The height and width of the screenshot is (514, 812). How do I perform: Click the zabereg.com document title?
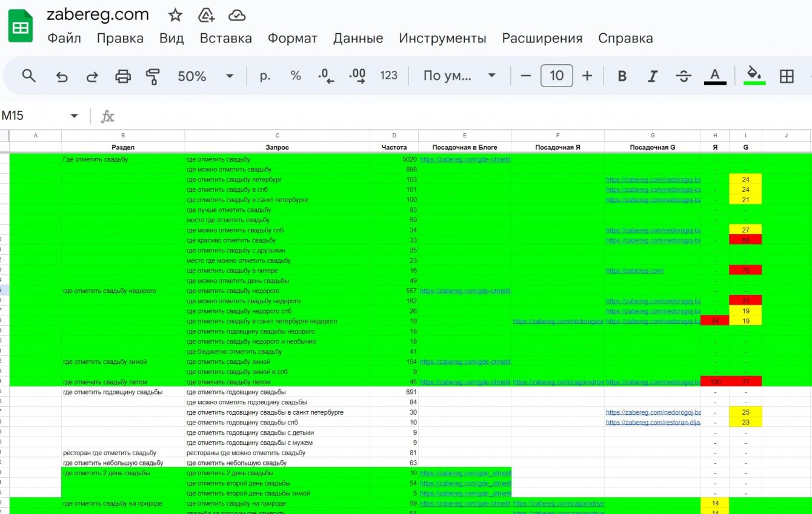[98, 15]
